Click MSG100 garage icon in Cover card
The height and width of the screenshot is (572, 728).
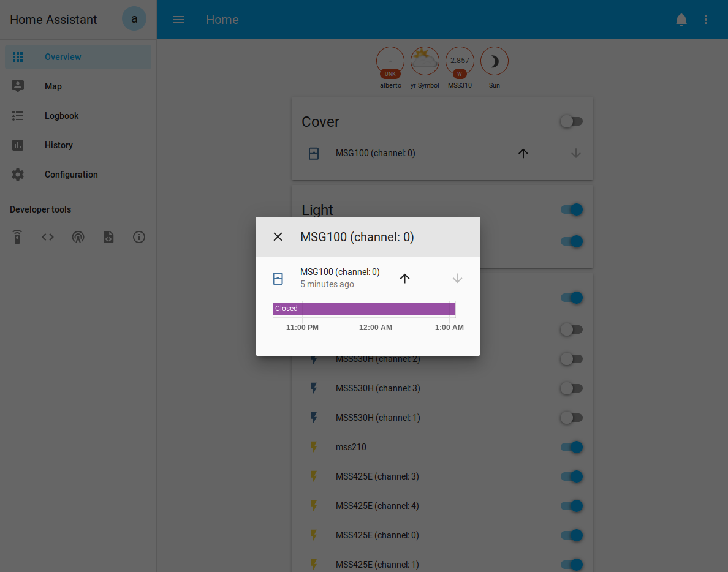tap(314, 154)
